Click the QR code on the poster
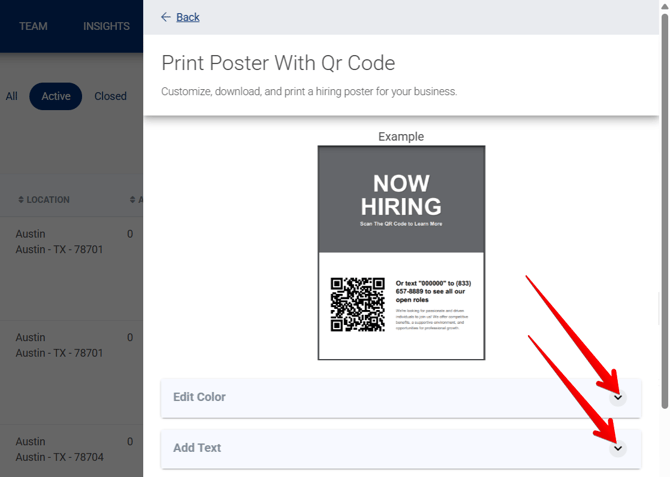Screen dimensions: 670x477 point(357,304)
